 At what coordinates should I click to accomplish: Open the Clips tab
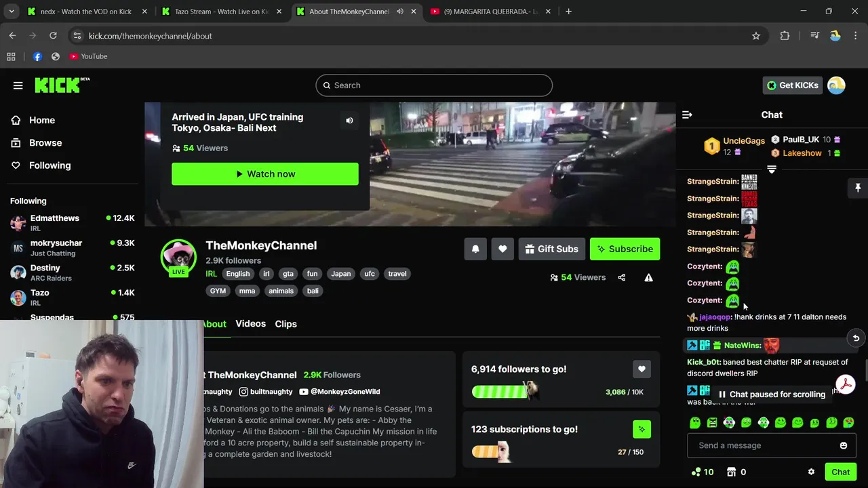[x=285, y=324]
